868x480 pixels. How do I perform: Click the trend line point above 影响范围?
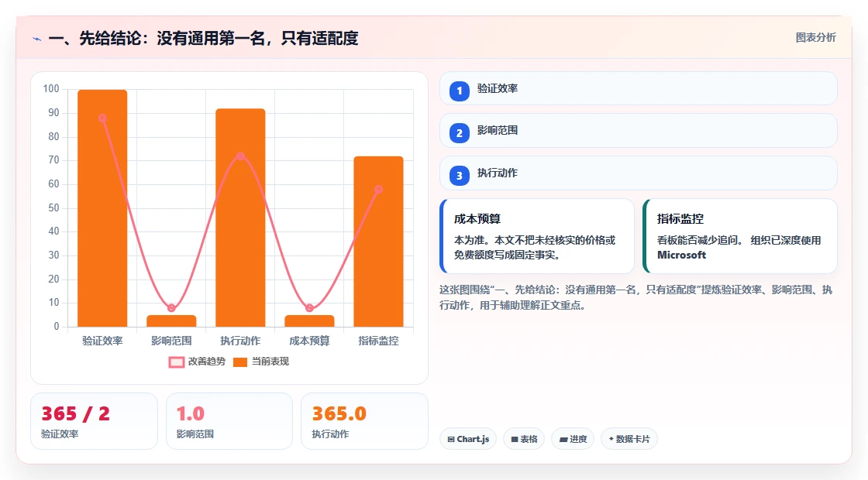point(171,308)
